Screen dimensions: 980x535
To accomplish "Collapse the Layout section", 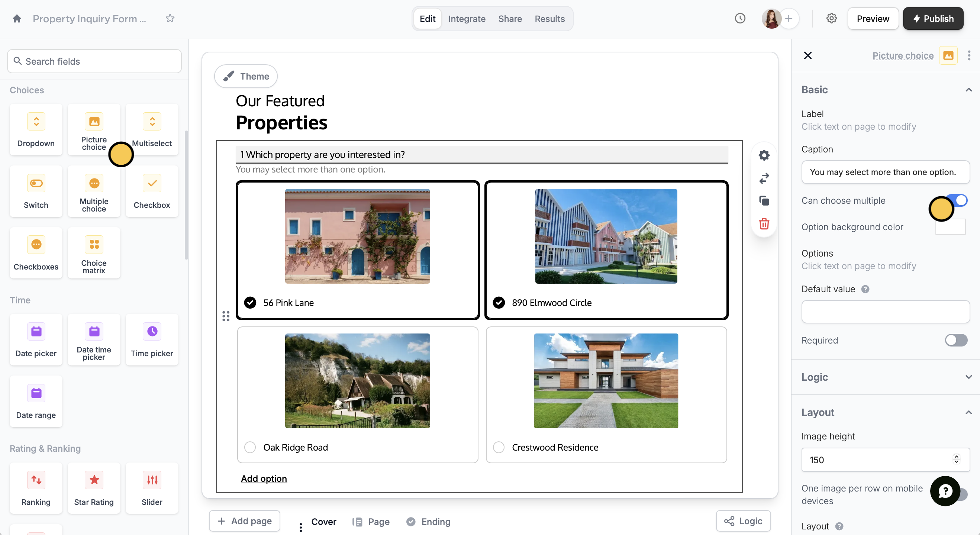I will coord(968,412).
